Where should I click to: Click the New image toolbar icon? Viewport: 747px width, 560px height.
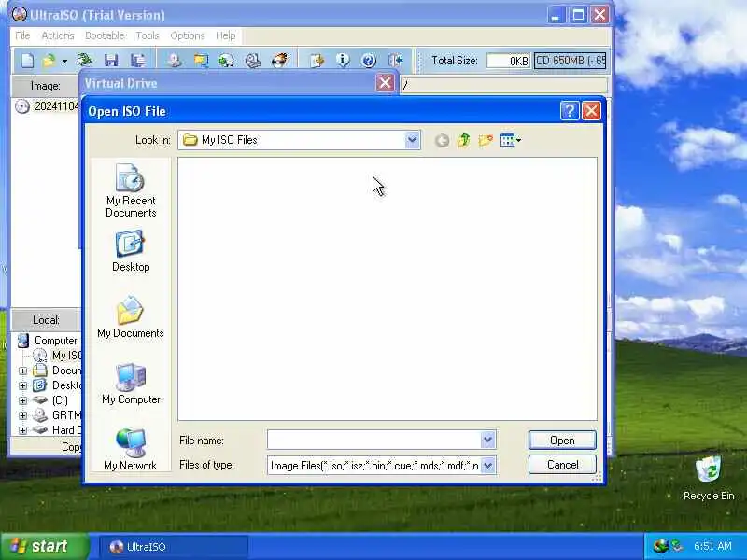tap(28, 61)
